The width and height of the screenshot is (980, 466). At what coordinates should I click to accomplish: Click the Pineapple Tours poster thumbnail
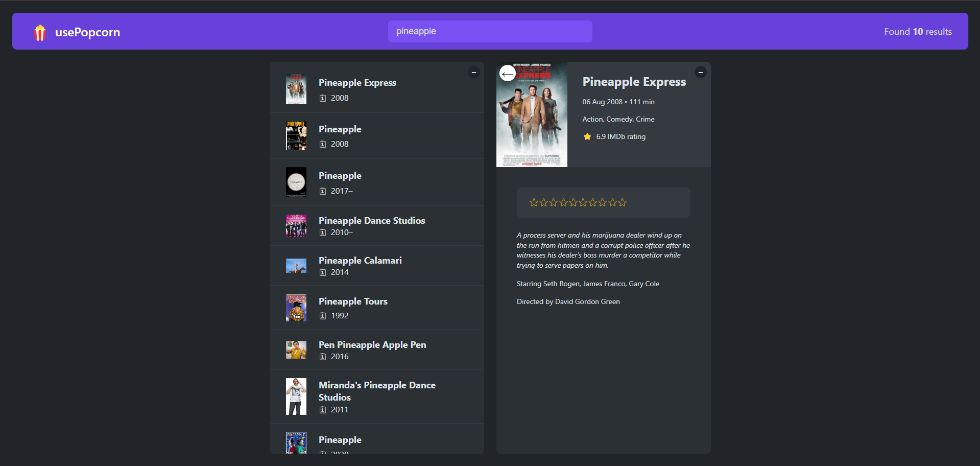296,308
